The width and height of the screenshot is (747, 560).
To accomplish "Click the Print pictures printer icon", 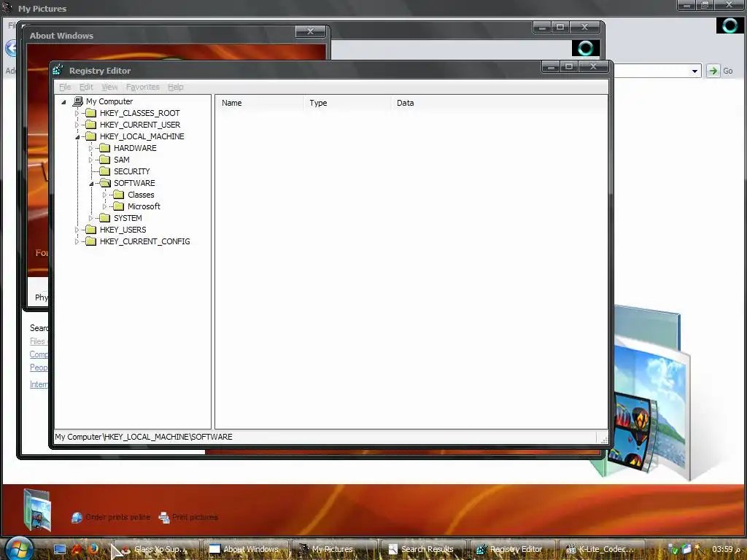I will pos(164,517).
